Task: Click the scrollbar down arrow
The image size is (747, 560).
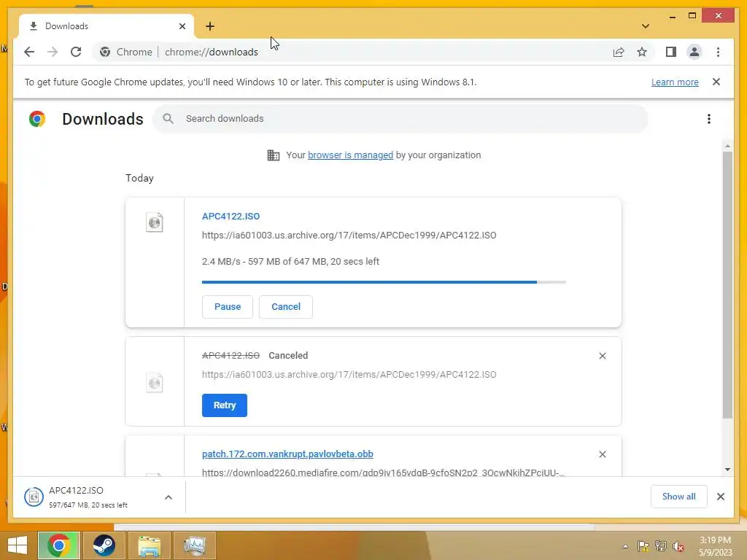Action: tap(727, 470)
